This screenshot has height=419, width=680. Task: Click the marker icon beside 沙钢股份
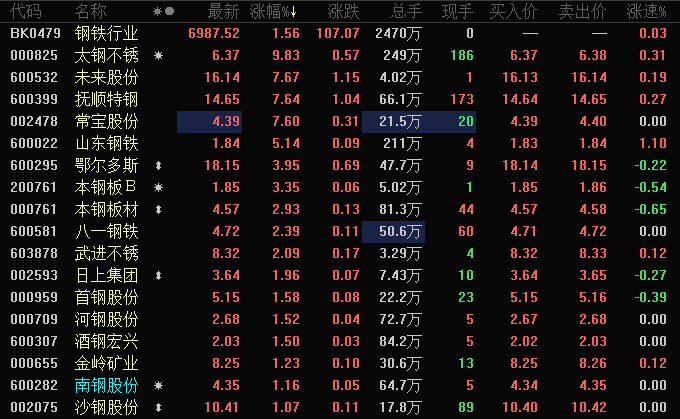tap(158, 407)
